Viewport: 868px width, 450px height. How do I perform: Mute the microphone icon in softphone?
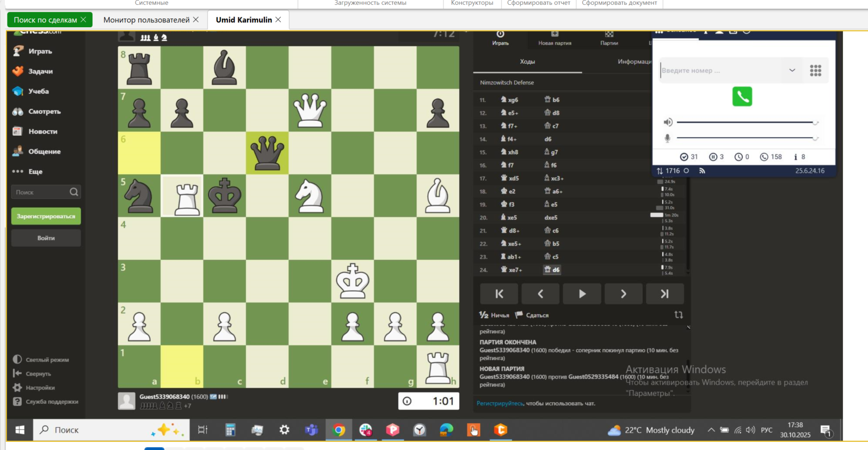click(x=667, y=138)
